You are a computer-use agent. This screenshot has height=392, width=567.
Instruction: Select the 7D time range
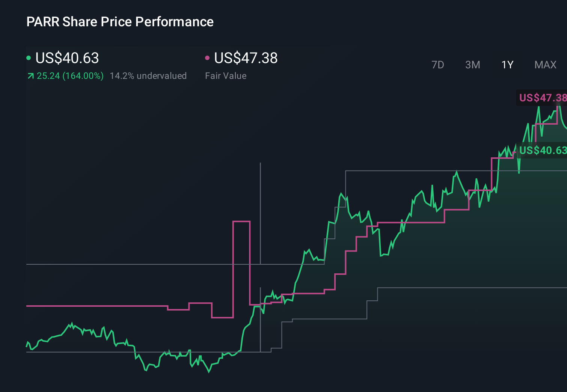[x=438, y=65]
